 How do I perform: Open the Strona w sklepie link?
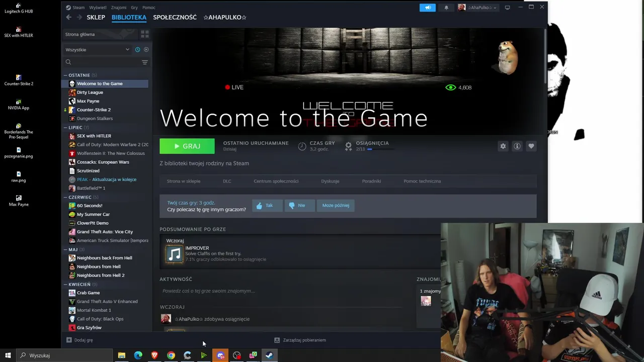coord(184,181)
